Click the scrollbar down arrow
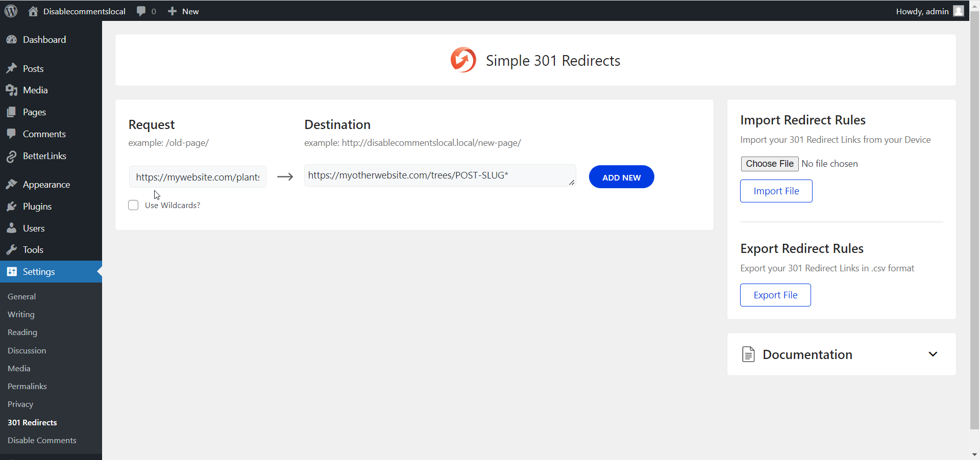Viewport: 980px width, 460px height. [974, 454]
